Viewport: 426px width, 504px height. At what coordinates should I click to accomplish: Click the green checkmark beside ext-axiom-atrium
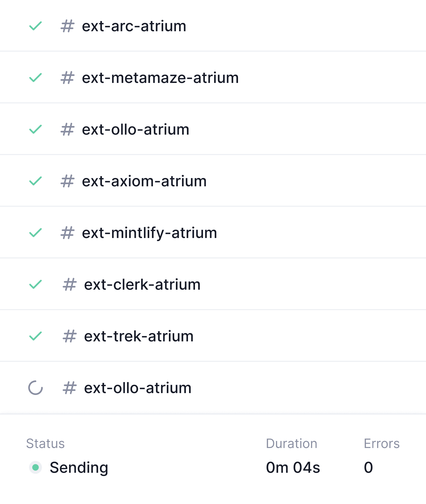pos(35,181)
